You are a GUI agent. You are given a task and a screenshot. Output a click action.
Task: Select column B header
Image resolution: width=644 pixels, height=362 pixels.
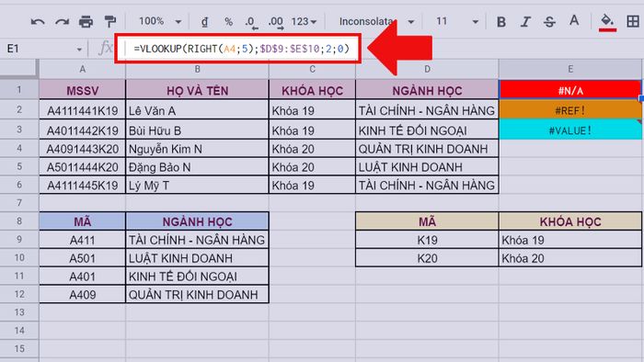click(197, 69)
